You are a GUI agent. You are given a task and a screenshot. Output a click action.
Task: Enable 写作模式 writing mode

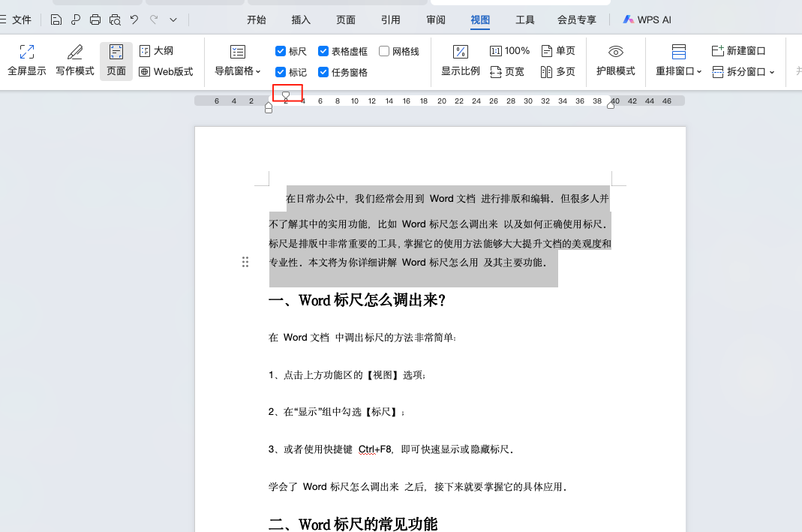tap(74, 60)
